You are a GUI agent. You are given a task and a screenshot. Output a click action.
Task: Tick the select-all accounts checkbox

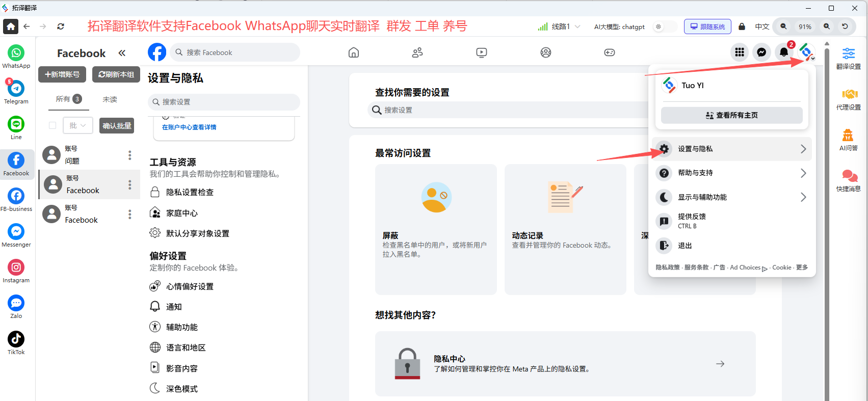click(x=52, y=125)
